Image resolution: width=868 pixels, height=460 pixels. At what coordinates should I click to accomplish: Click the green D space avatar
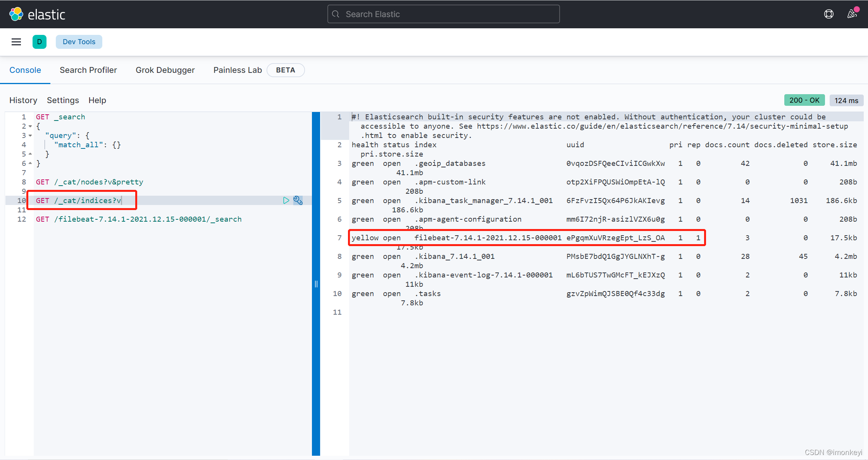tap(40, 42)
